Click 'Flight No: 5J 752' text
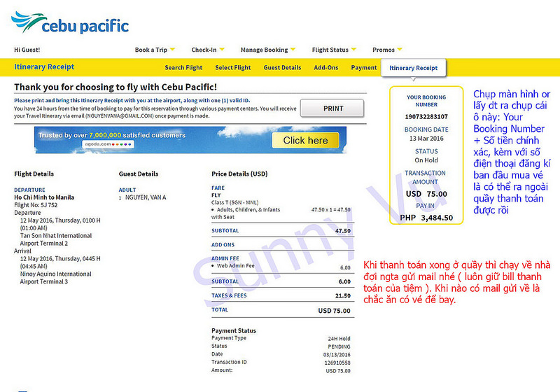Viewport: 560px width, 392px height. (x=36, y=205)
